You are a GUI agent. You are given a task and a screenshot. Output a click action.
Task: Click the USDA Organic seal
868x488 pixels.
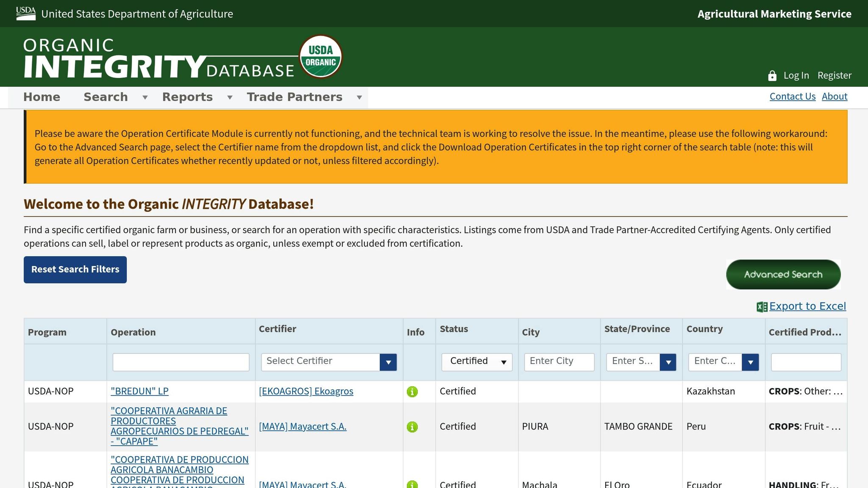[x=321, y=56]
